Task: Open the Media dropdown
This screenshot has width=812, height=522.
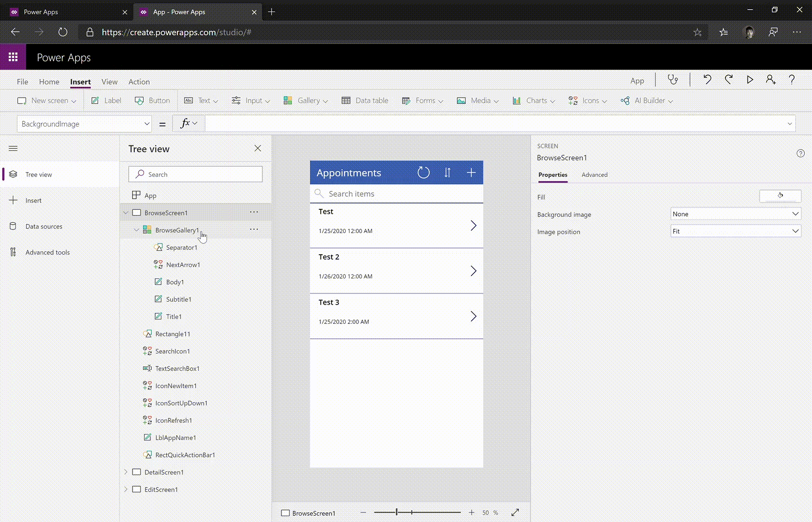Action: pos(478,101)
